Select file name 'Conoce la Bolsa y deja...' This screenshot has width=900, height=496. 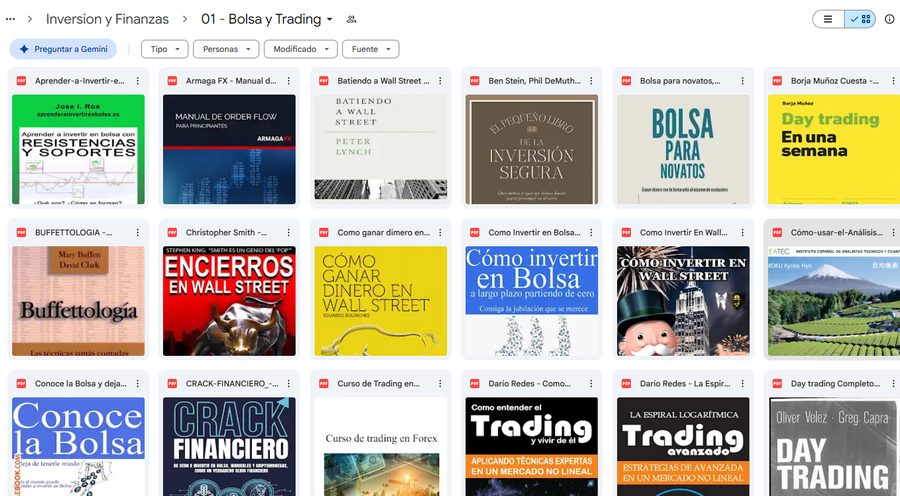[81, 383]
